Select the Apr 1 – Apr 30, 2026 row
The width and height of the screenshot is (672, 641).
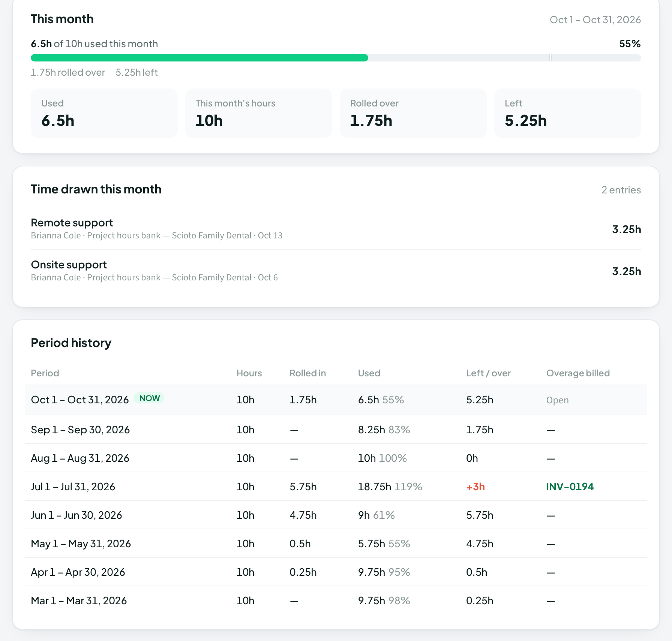pyautogui.click(x=336, y=572)
